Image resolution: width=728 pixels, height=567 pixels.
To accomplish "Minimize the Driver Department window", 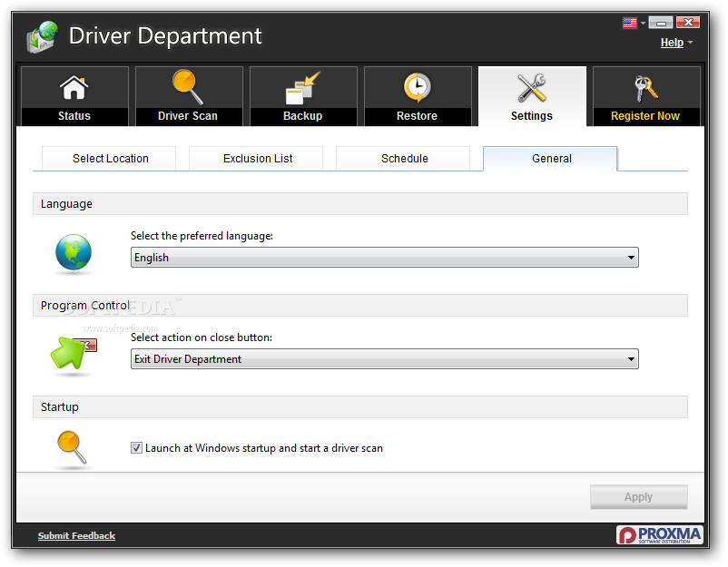I will click(x=661, y=23).
